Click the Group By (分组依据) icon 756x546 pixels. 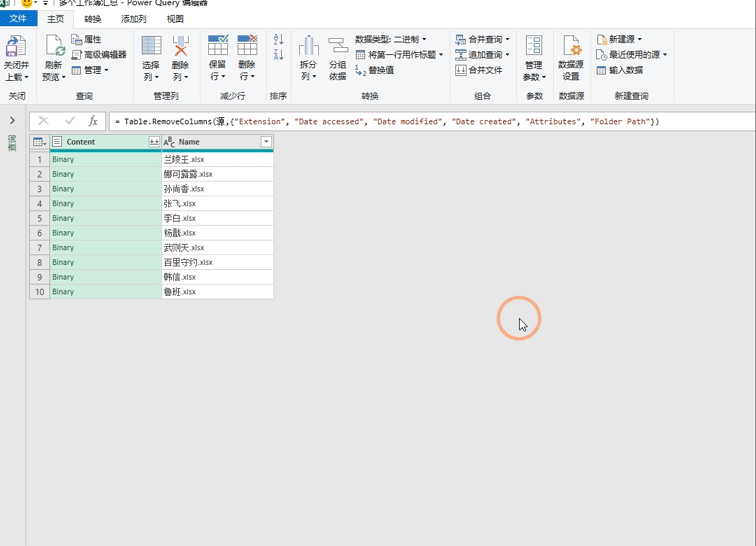pos(338,46)
